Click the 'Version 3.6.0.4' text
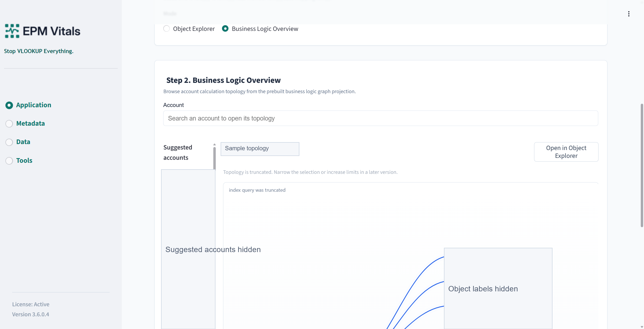644x329 pixels. coord(31,314)
